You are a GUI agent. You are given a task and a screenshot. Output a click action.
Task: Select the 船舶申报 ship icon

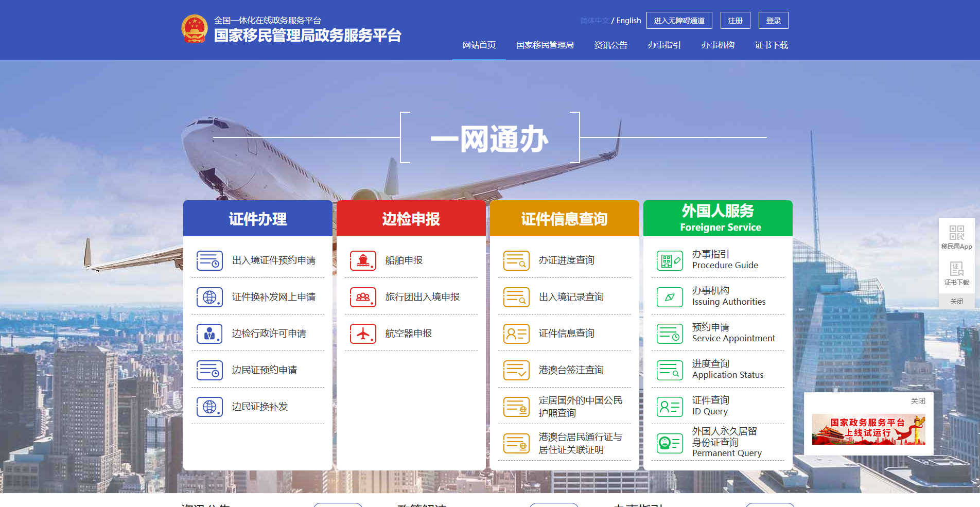(363, 260)
